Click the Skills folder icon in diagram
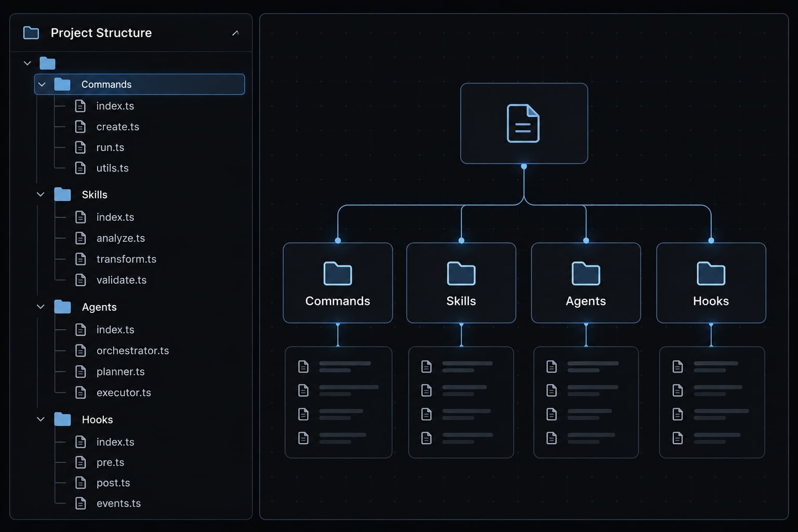Image resolution: width=798 pixels, height=532 pixels. coord(461,273)
